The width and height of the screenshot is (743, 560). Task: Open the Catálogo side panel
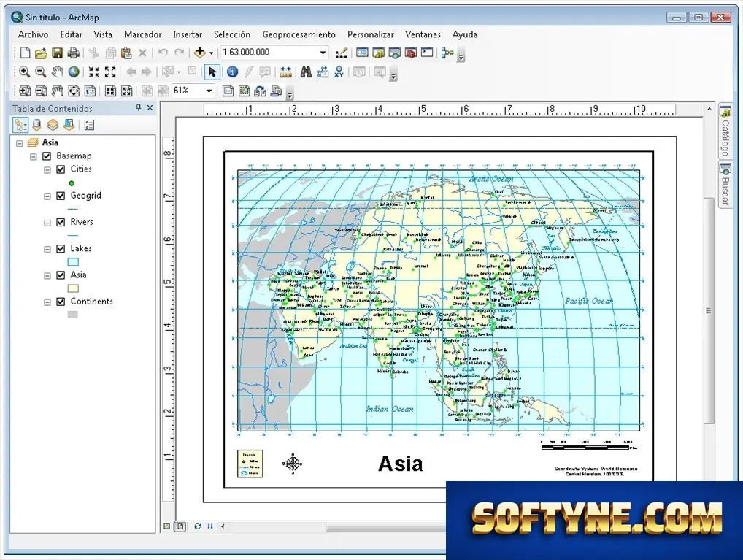click(725, 131)
